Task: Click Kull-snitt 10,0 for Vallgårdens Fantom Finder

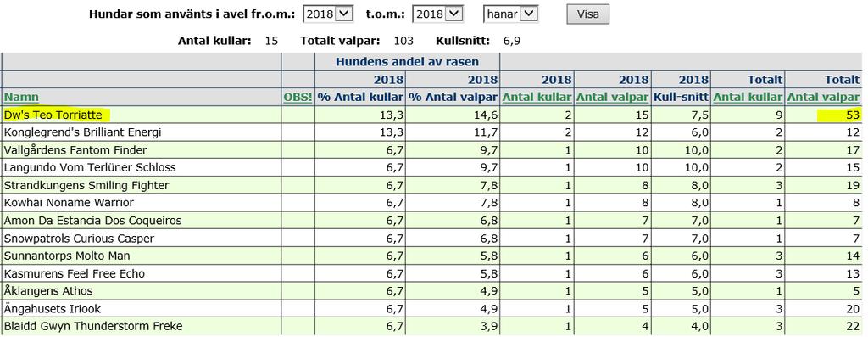Action: 697,150
